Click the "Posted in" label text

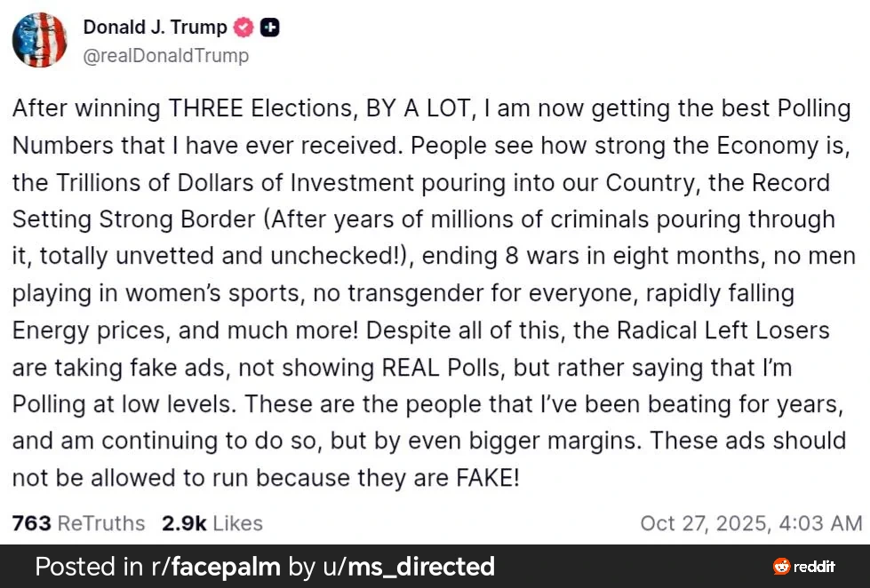coord(87,567)
